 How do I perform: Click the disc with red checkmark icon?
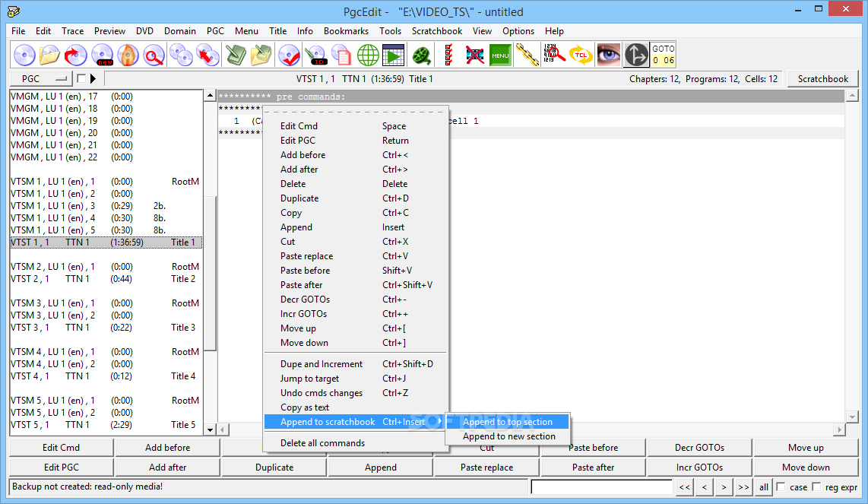click(x=289, y=55)
